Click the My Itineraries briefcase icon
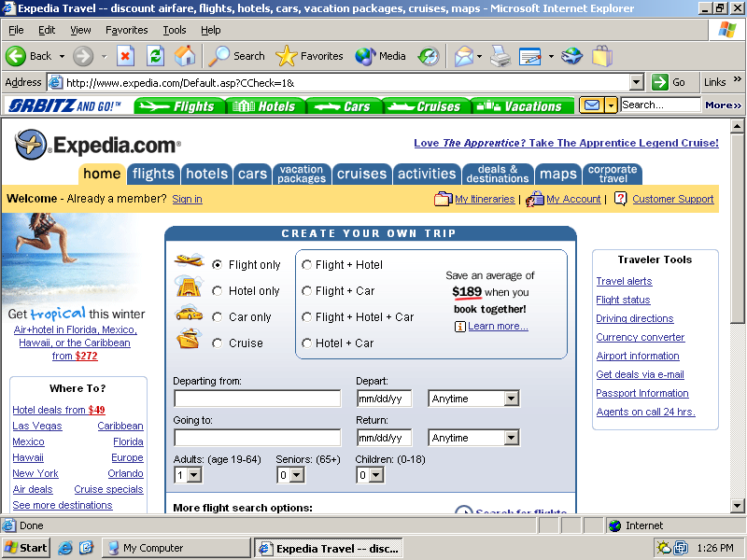This screenshot has height=560, width=747. [443, 199]
